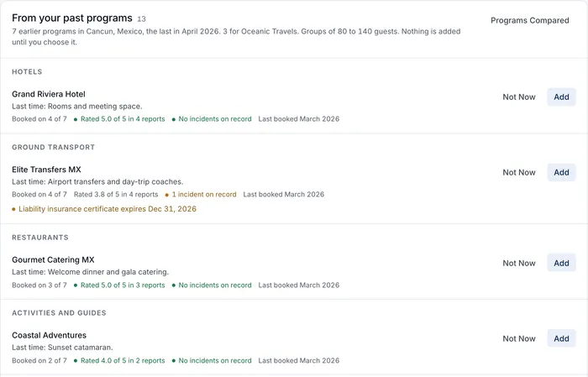Click 'Booked on 4 of 7' under Grand Riviera
Image resolution: width=588 pixels, height=377 pixels.
[x=39, y=118]
